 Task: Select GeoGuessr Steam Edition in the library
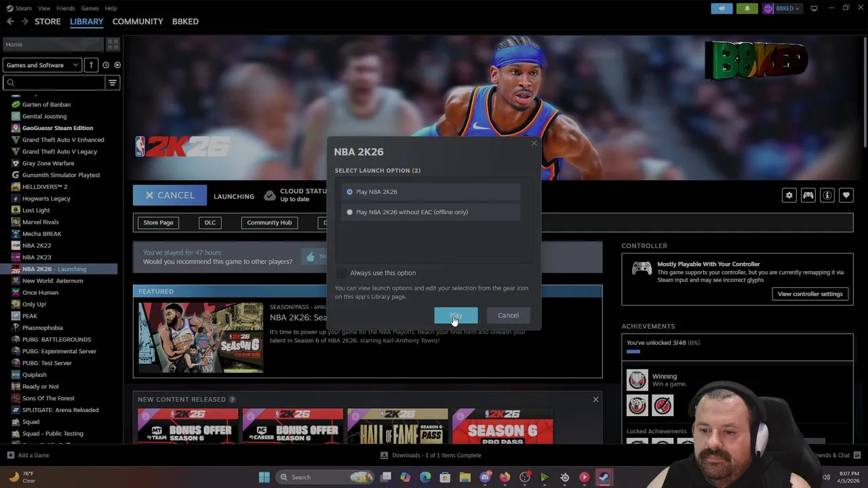point(58,128)
